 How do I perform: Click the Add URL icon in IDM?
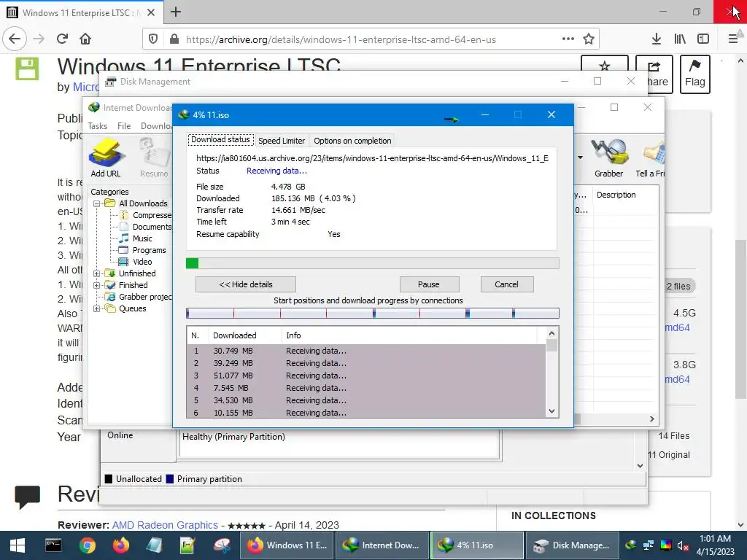coord(106,158)
